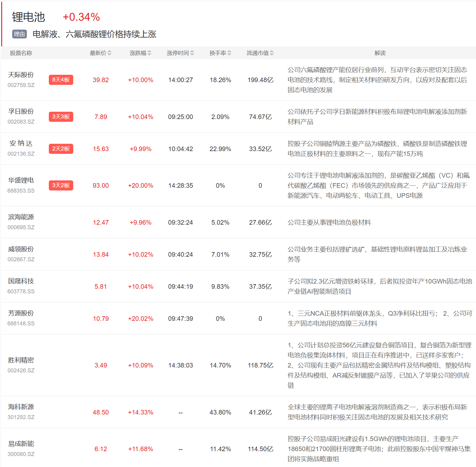Open 国晟科技 stock link
The width and height of the screenshot is (476, 467).
click(21, 281)
